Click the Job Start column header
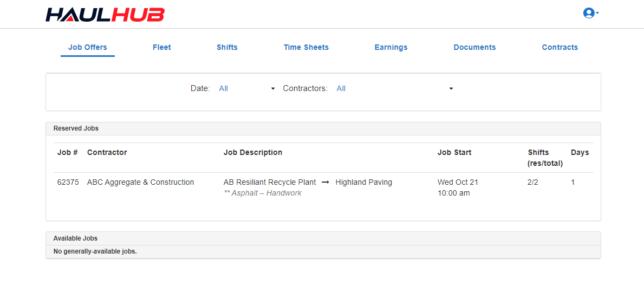 (454, 152)
